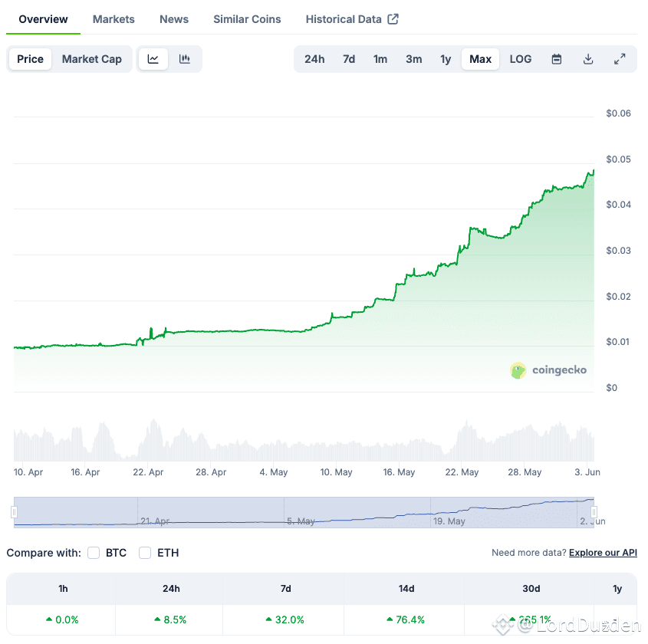The image size is (648, 644).
Task: Enable Compare with ETH checkbox
Action: (145, 553)
